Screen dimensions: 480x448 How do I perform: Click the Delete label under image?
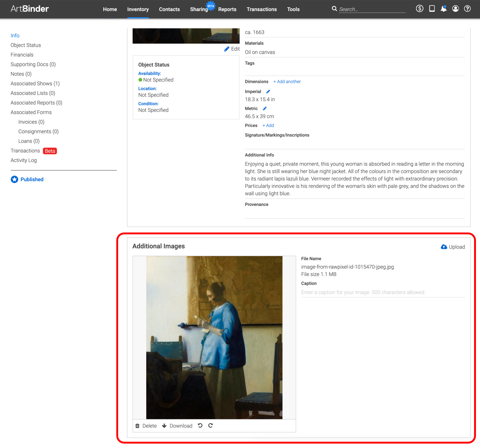pyautogui.click(x=150, y=426)
